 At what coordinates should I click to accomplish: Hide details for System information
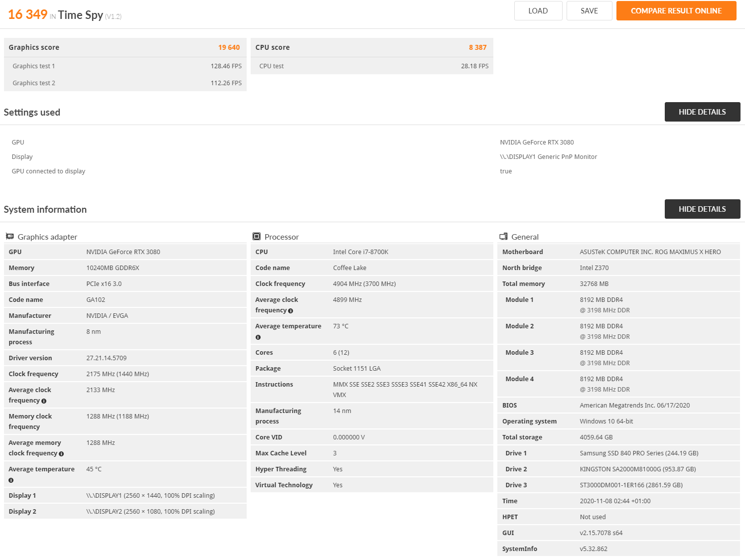tap(702, 209)
